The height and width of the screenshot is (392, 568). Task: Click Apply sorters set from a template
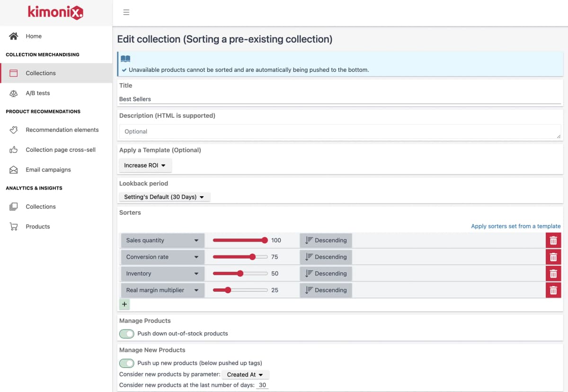515,226
